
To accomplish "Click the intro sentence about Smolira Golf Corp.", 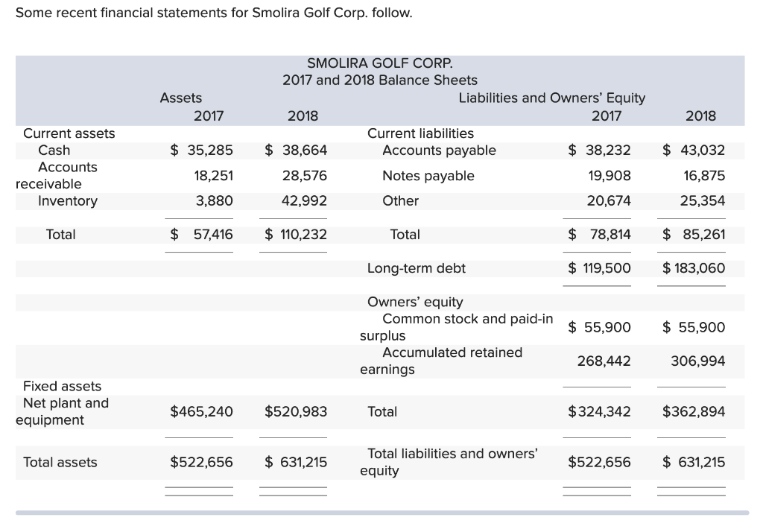I will [214, 13].
